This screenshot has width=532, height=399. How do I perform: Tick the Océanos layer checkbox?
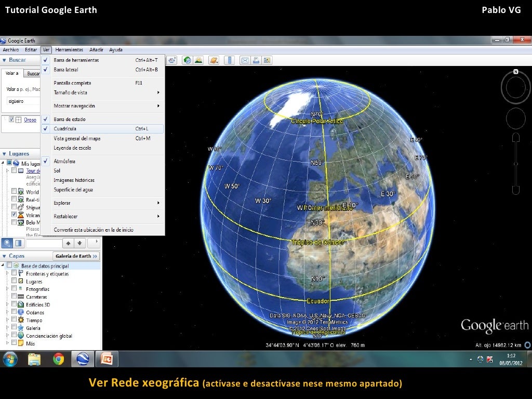(x=14, y=312)
